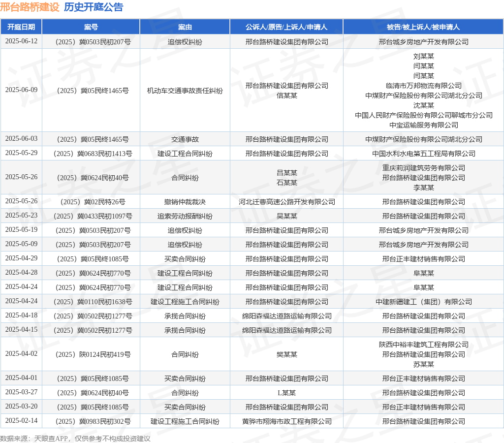
Task: Click the date cell 2025-06-12
Action: (x=21, y=41)
